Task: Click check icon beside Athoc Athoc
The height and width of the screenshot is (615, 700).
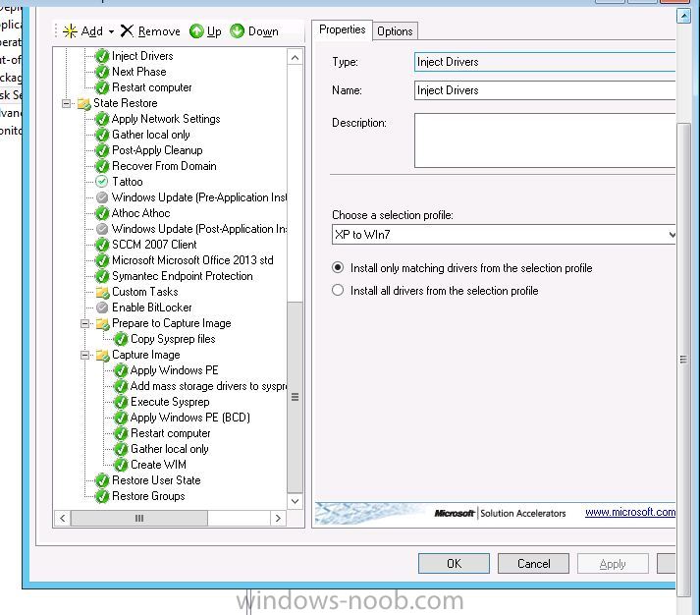Action: coord(102,213)
